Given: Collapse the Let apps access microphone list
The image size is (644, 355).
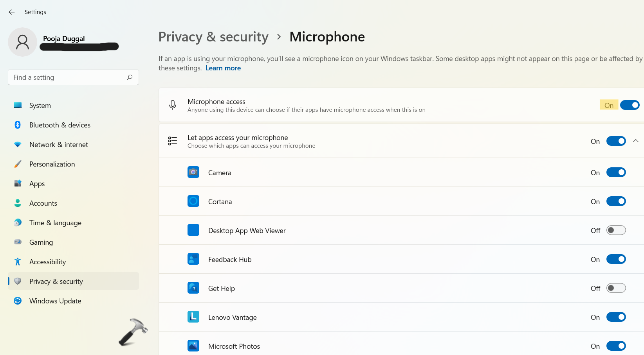Looking at the screenshot, I should tap(636, 141).
